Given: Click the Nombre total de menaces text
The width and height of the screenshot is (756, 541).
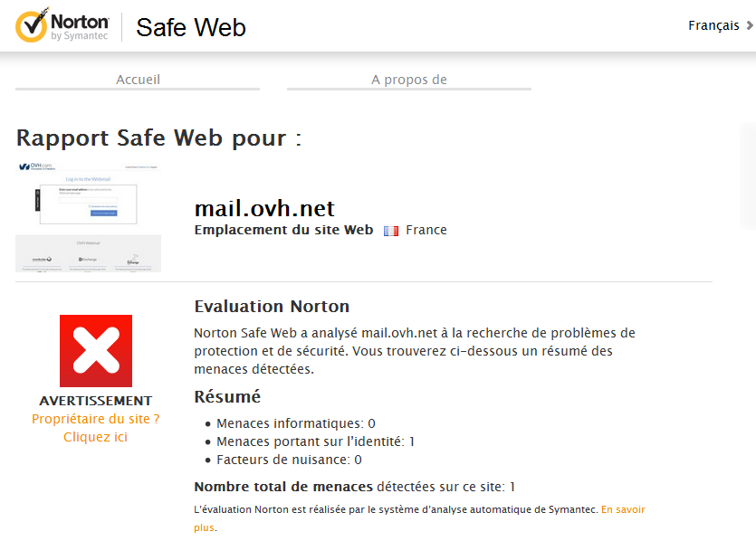Looking at the screenshot, I should [x=283, y=487].
